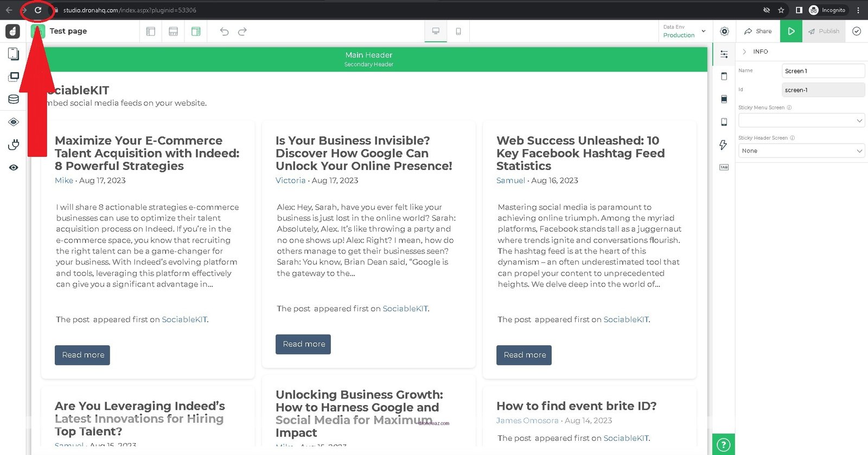Open the lightning bolt actions panel

(x=724, y=145)
